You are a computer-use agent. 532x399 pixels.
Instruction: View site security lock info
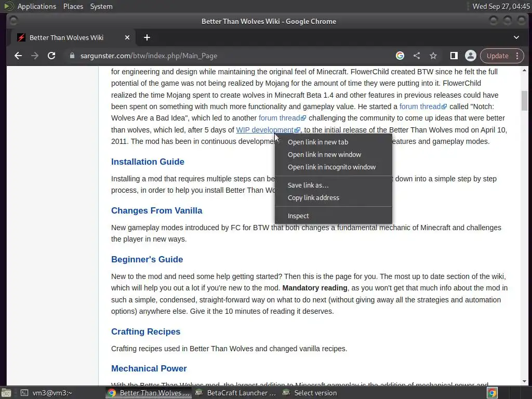(72, 56)
